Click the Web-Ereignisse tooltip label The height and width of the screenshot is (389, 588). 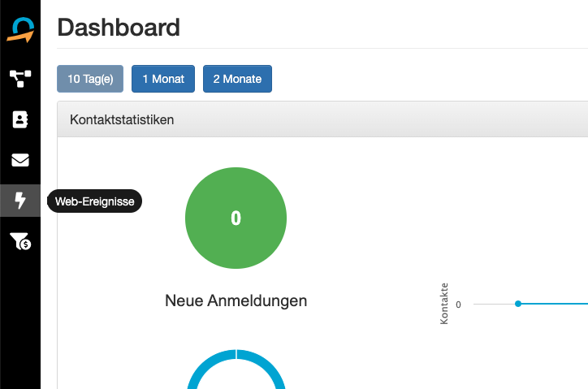tap(95, 201)
